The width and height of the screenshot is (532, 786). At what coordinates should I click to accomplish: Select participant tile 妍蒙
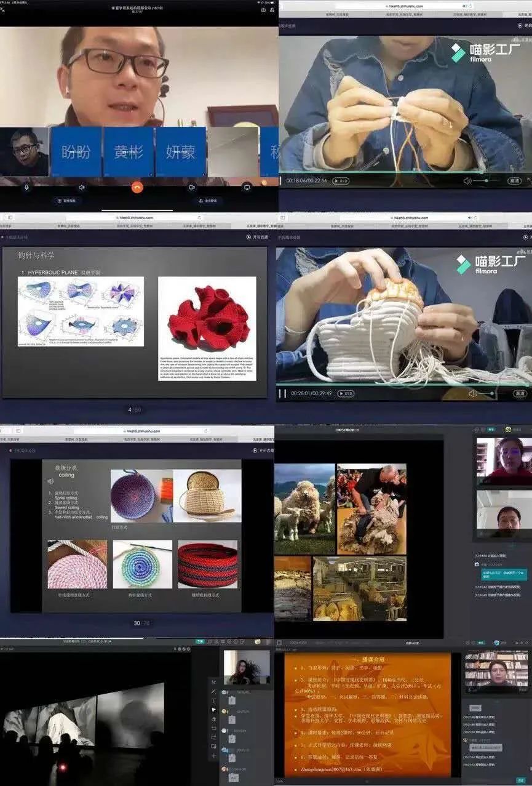coord(180,152)
